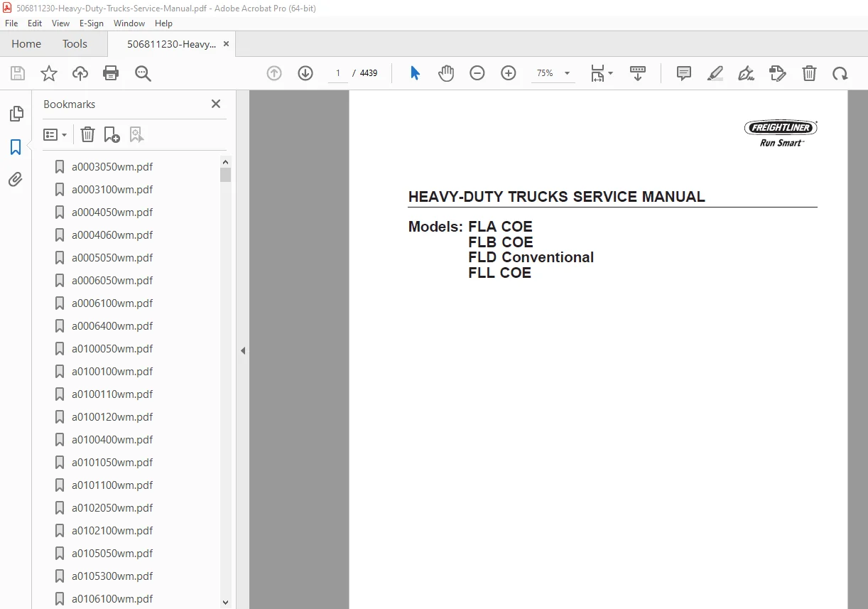Delete selected bookmark trash icon
Screen dimensions: 868x609
tap(87, 134)
